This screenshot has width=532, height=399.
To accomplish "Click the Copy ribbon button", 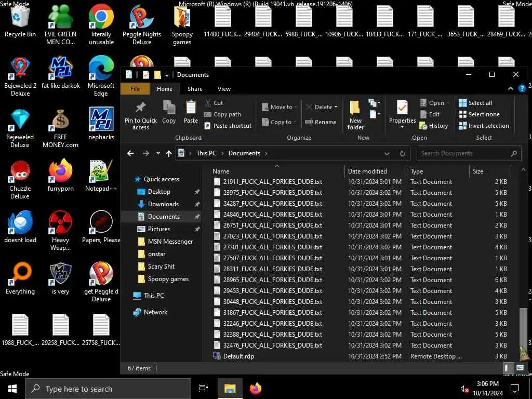I will 169,112.
